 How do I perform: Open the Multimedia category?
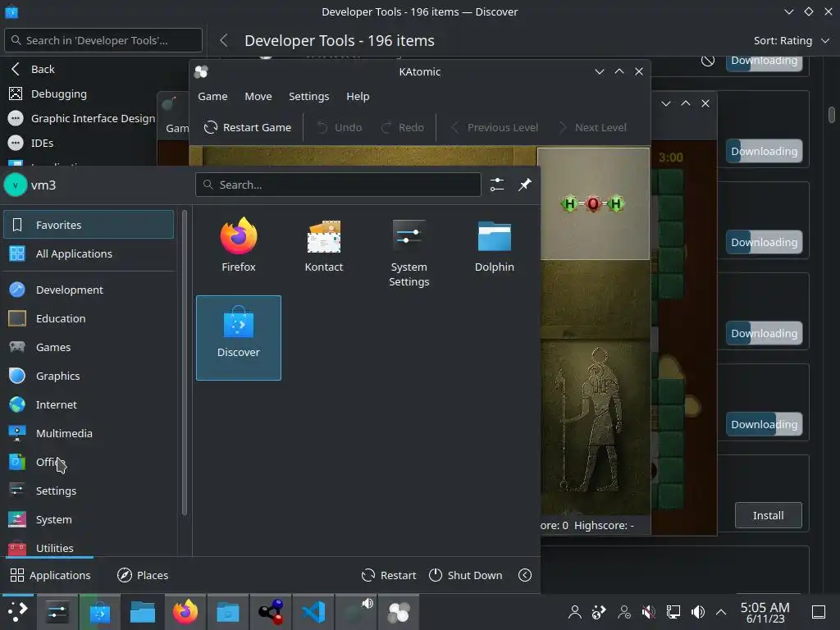(x=89, y=433)
